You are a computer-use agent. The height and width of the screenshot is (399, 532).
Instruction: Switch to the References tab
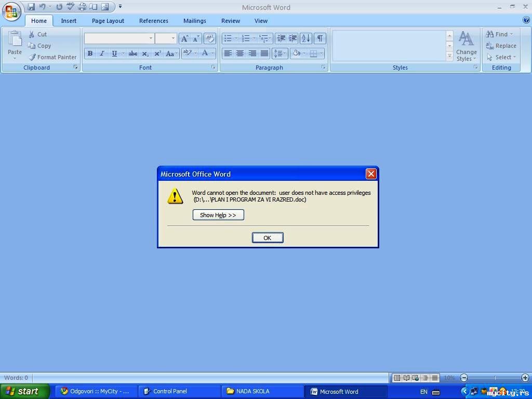[x=154, y=21]
